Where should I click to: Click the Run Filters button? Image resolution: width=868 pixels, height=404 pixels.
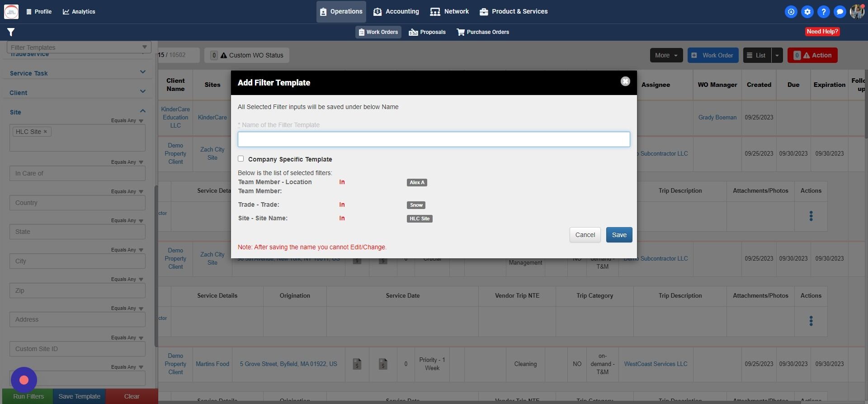click(28, 396)
